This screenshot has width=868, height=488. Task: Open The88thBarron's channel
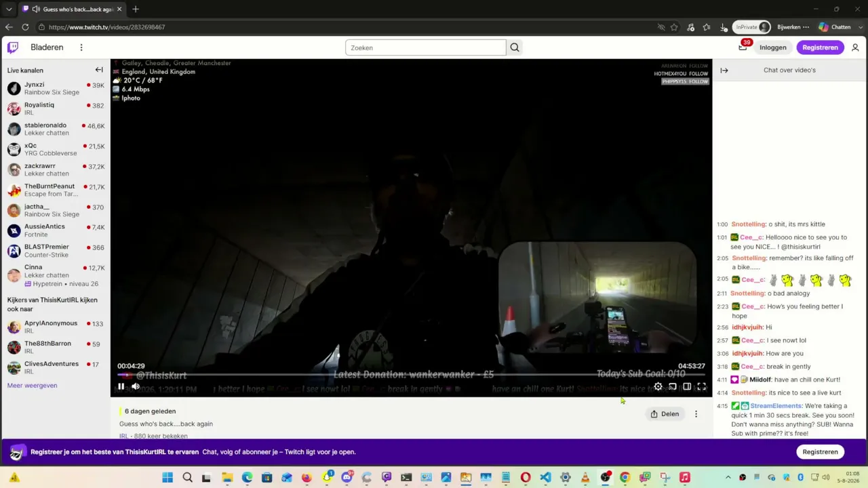pos(55,348)
